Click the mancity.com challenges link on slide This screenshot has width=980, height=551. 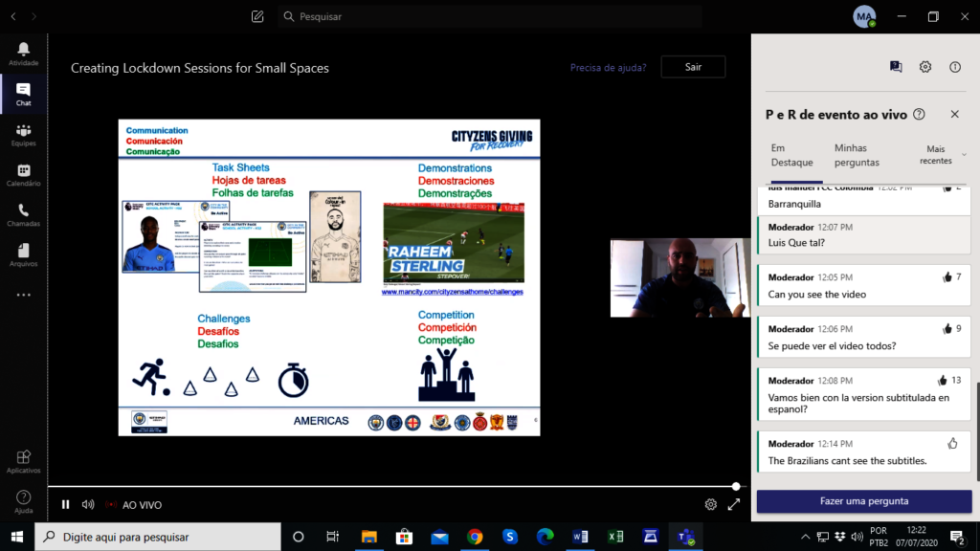pyautogui.click(x=453, y=292)
